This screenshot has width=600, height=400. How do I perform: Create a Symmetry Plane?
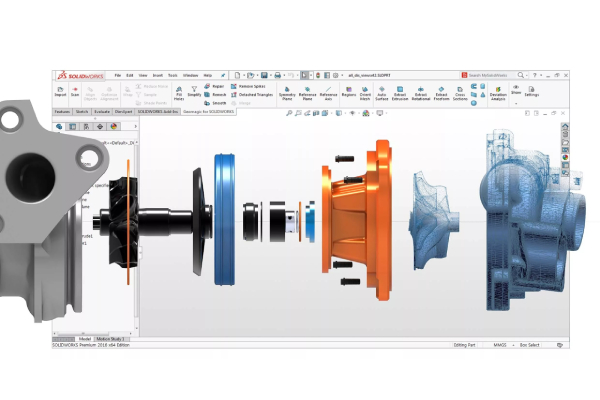click(x=287, y=94)
